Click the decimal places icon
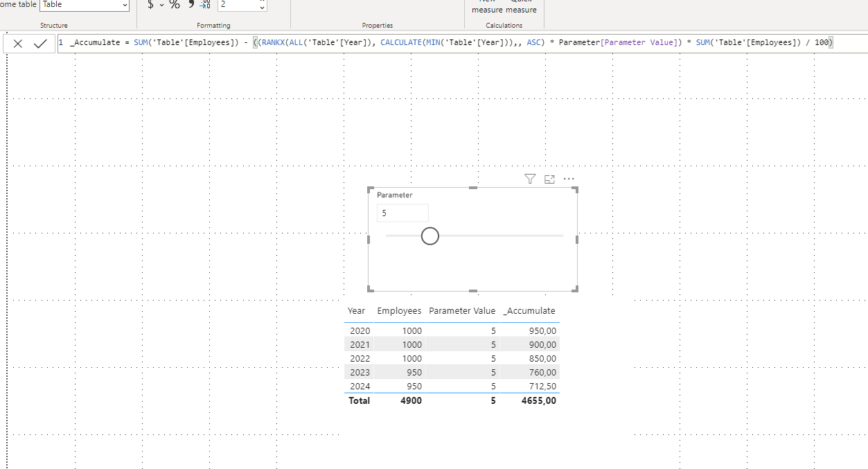Image resolution: width=868 pixels, height=469 pixels. [x=205, y=5]
